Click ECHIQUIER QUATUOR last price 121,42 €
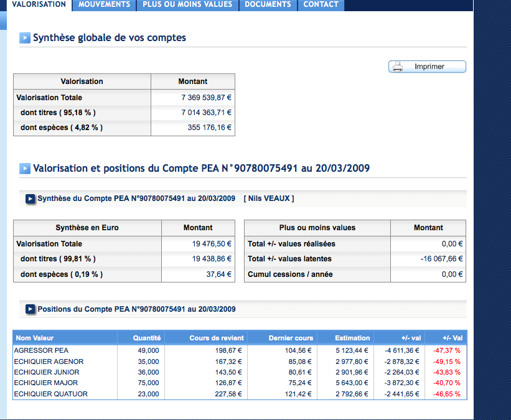This screenshot has width=511, height=420. [298, 394]
